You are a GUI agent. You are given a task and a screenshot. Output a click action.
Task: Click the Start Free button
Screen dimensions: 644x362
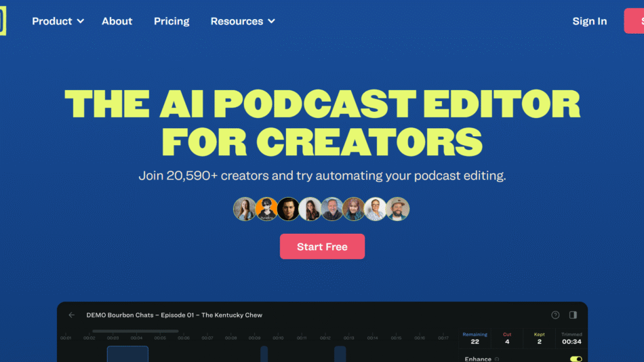tap(322, 247)
